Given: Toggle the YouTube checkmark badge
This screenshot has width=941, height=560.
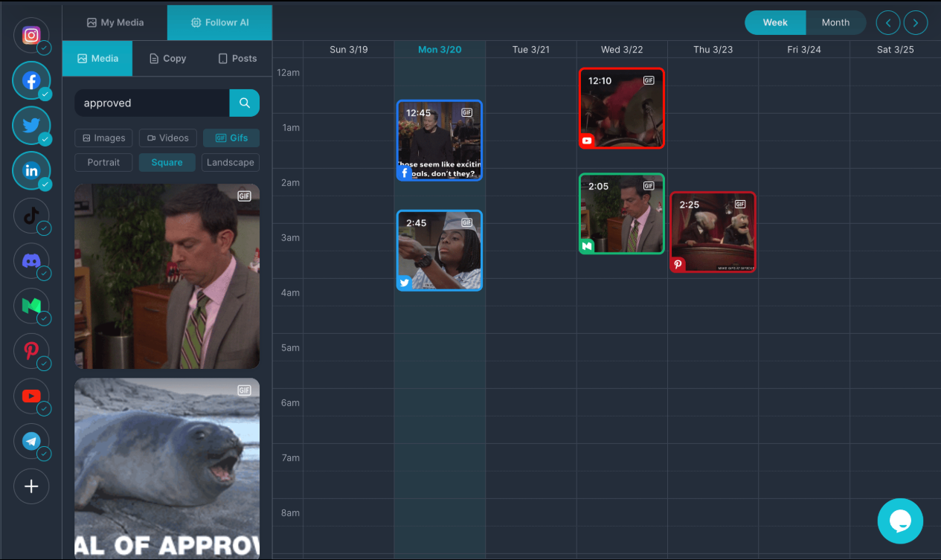Looking at the screenshot, I should click(x=45, y=408).
